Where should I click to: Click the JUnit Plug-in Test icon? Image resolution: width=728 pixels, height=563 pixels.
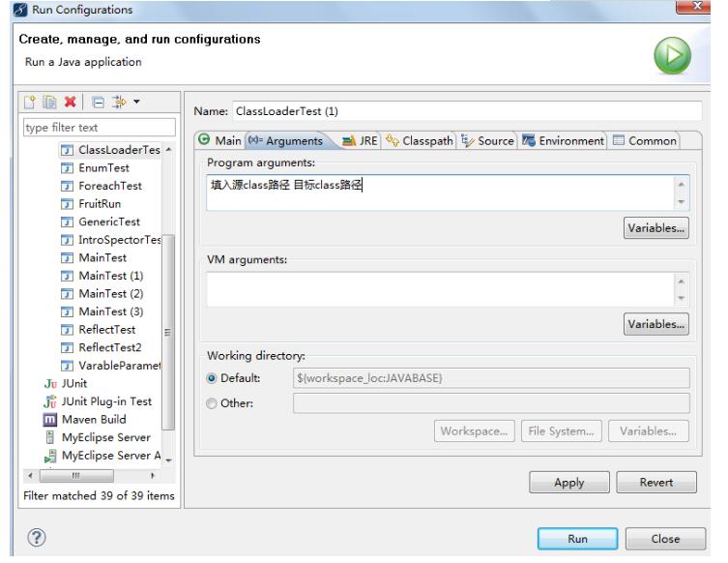click(50, 401)
